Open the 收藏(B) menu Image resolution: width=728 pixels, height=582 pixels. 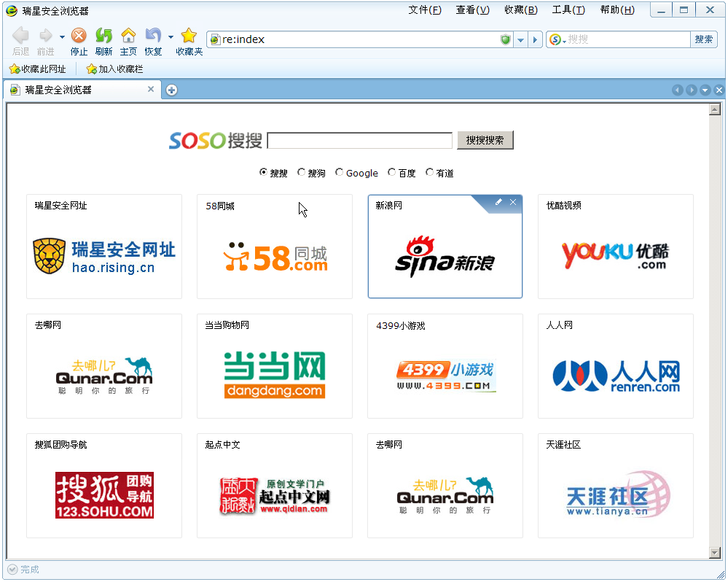coord(521,10)
